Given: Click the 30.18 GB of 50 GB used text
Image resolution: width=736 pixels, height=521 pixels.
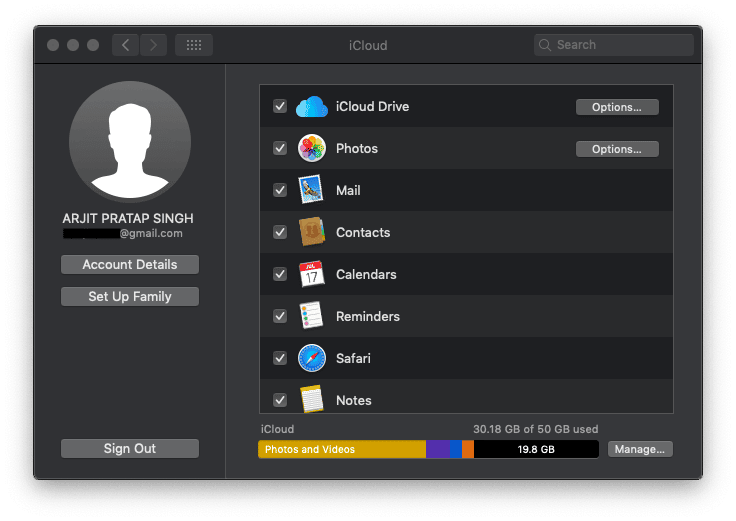Looking at the screenshot, I should pos(536,429).
